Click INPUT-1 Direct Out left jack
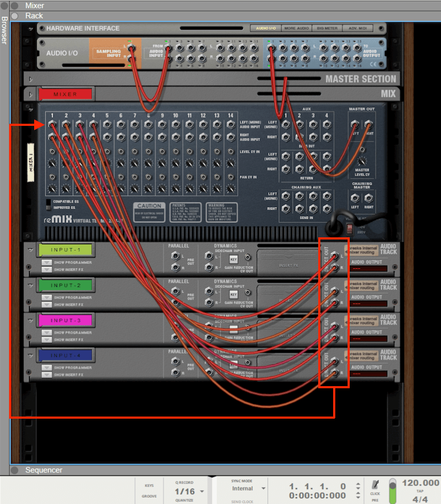Viewport: 441px width, 504px height. (335, 256)
